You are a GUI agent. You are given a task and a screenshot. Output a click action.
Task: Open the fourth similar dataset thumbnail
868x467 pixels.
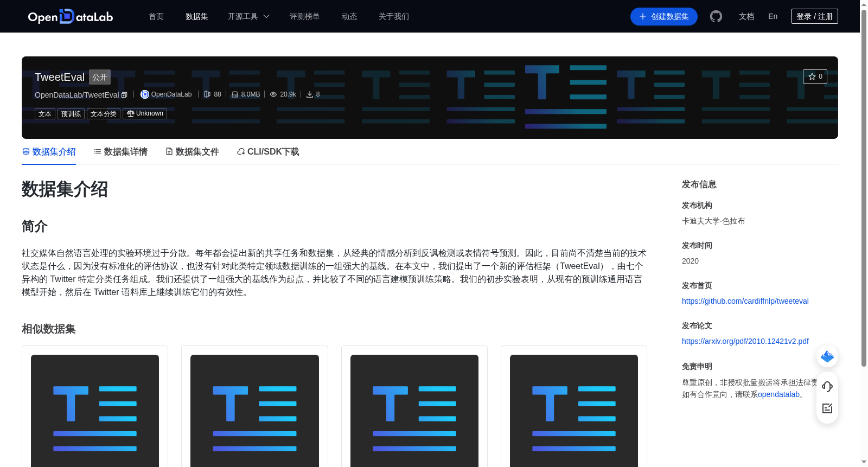574,411
